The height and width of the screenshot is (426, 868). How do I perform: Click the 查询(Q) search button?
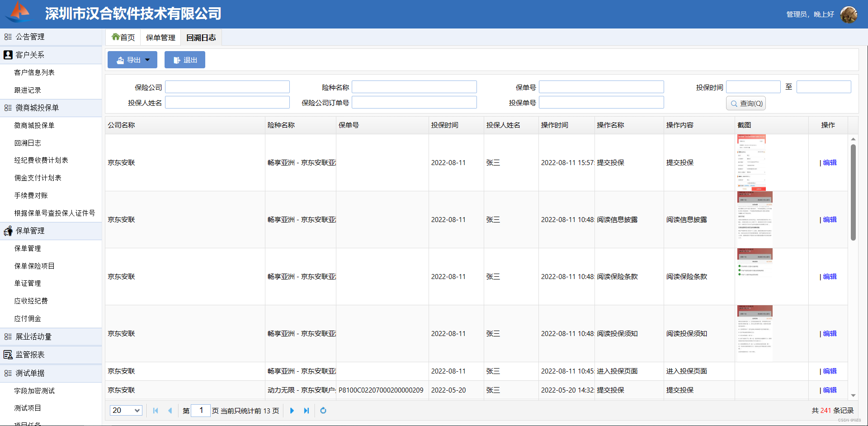pyautogui.click(x=746, y=104)
